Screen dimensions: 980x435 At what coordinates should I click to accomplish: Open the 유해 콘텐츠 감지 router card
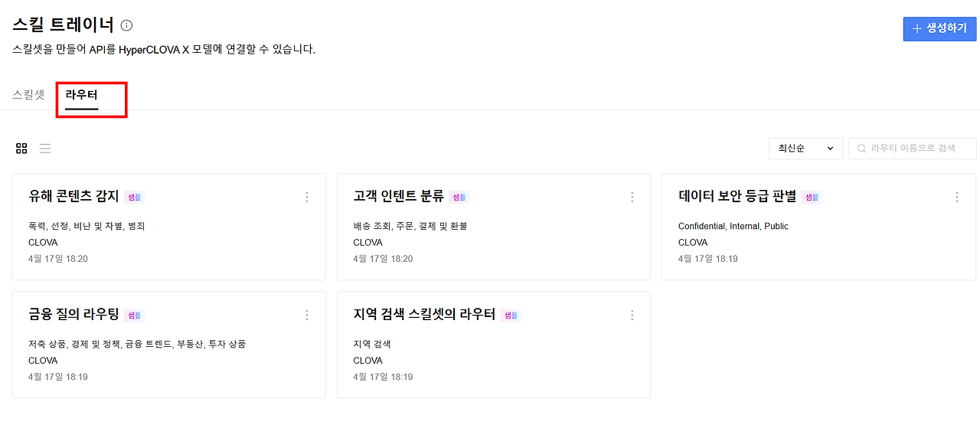pyautogui.click(x=169, y=227)
